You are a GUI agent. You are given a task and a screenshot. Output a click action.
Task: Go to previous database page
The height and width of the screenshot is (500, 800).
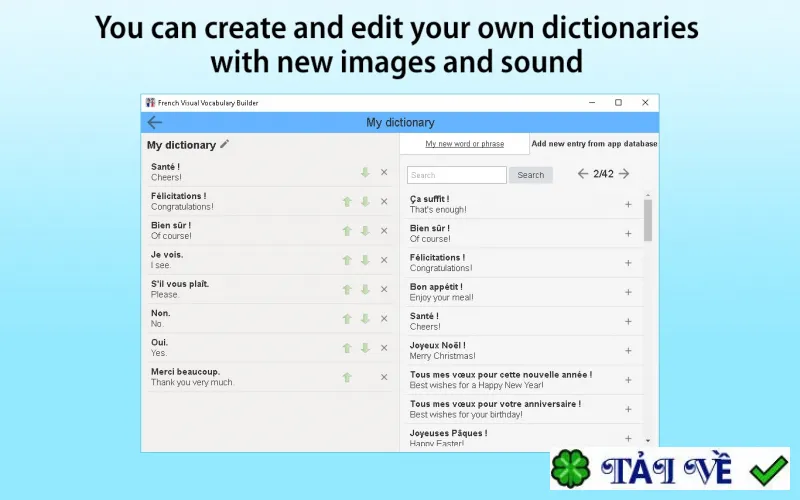(x=583, y=174)
